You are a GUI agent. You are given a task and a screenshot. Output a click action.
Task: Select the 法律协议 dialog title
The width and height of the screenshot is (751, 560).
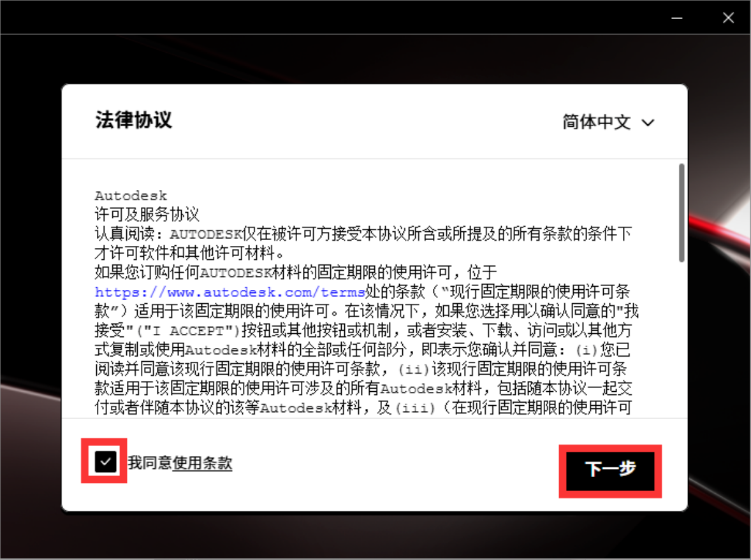(x=133, y=118)
